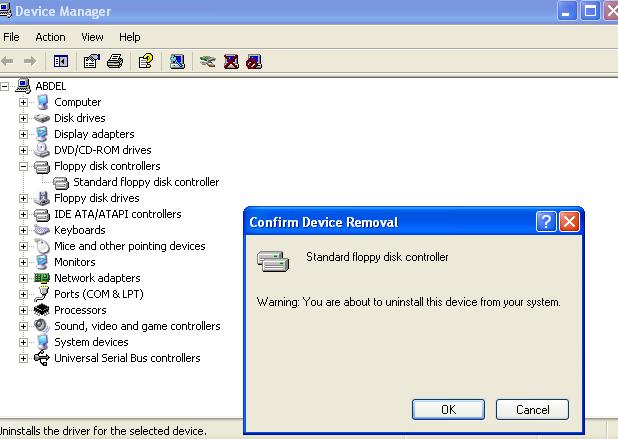Viewport: 618px width, 439px height.
Task: Select the Computer tree label
Action: (x=78, y=102)
